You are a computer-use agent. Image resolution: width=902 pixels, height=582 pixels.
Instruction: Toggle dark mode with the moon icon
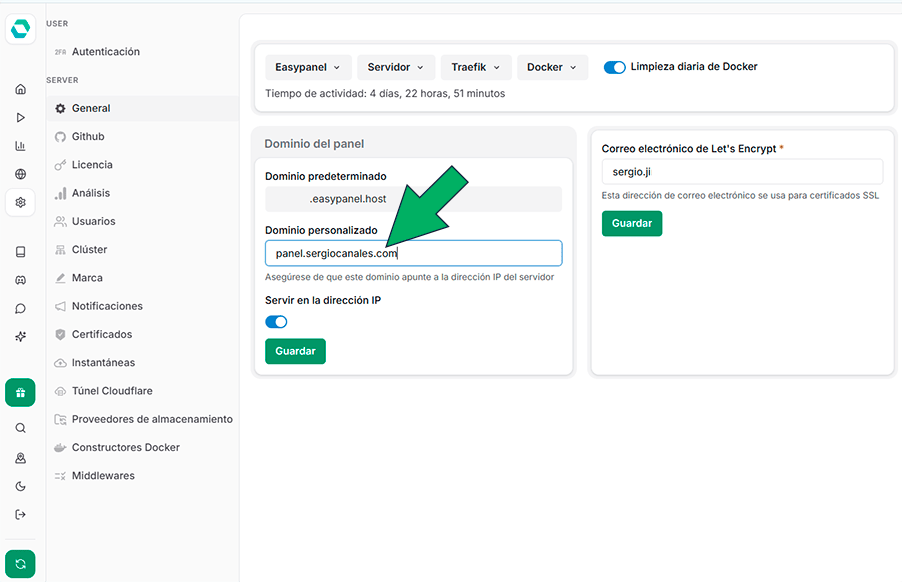point(20,484)
